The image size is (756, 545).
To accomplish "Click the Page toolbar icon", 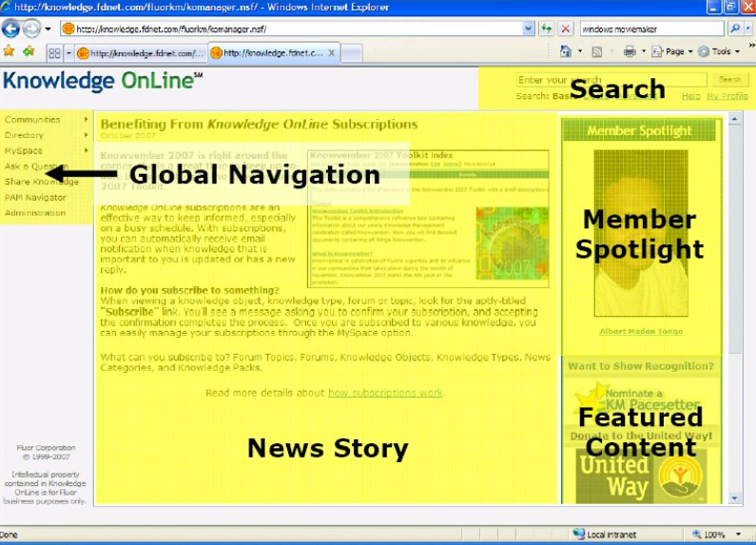I will (657, 51).
